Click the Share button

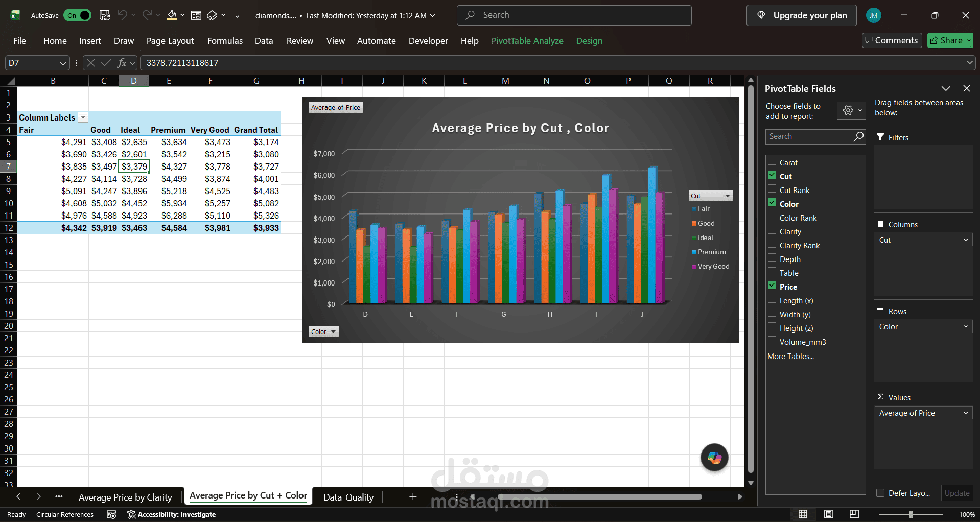(x=950, y=40)
